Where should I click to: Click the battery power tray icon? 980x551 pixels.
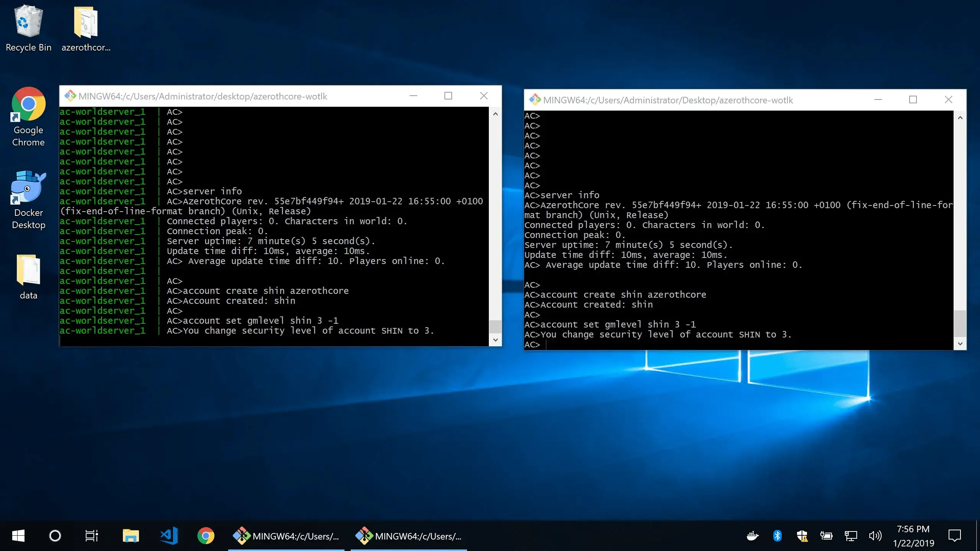(826, 536)
